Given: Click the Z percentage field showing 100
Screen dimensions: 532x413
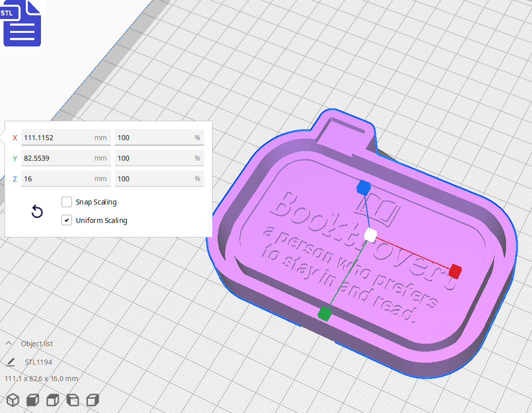Looking at the screenshot, I should [x=159, y=178].
